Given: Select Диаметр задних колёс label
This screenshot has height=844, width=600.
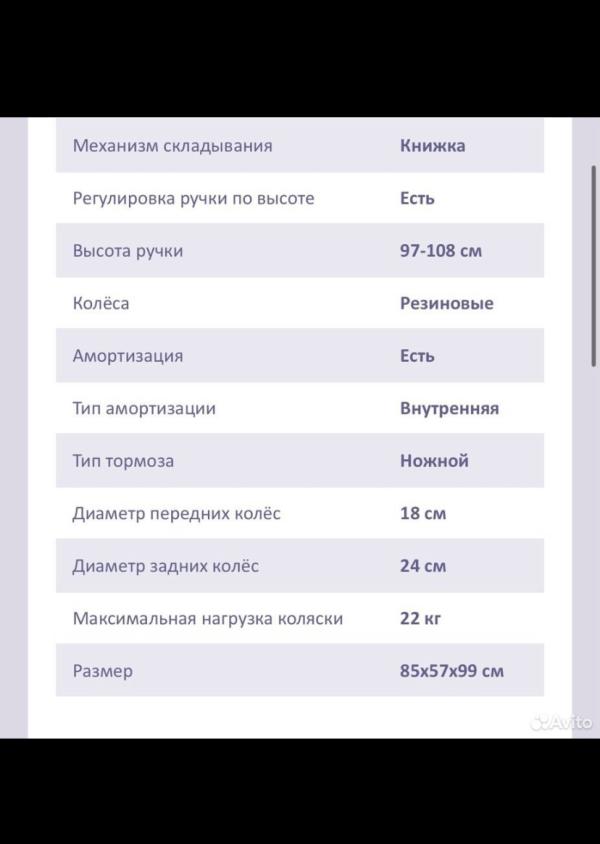Looking at the screenshot, I should [x=165, y=566].
